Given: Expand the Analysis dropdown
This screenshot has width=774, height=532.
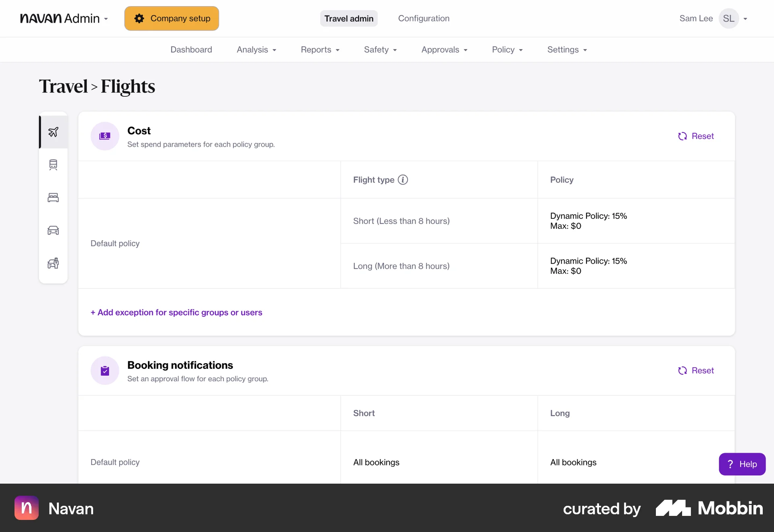Looking at the screenshot, I should point(256,50).
